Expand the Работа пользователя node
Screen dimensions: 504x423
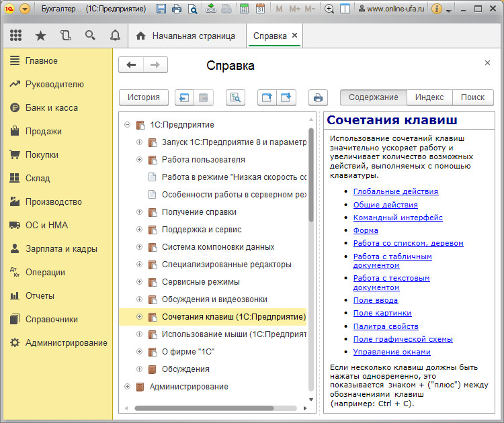click(x=139, y=160)
